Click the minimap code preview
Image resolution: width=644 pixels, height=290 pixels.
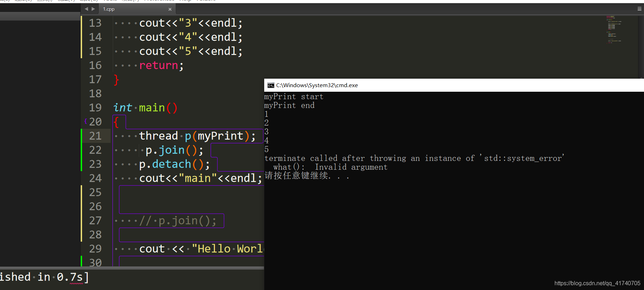614,29
